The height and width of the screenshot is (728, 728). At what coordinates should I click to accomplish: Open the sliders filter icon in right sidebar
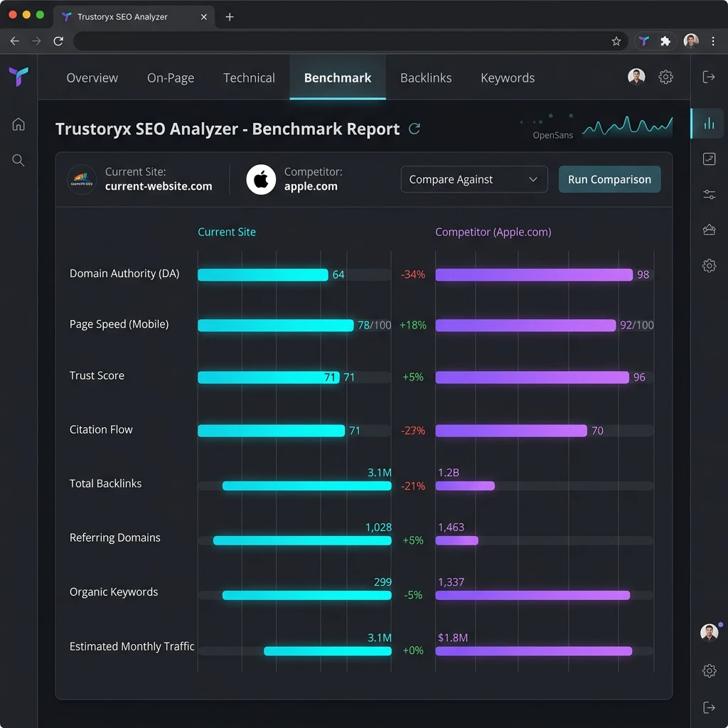(709, 195)
